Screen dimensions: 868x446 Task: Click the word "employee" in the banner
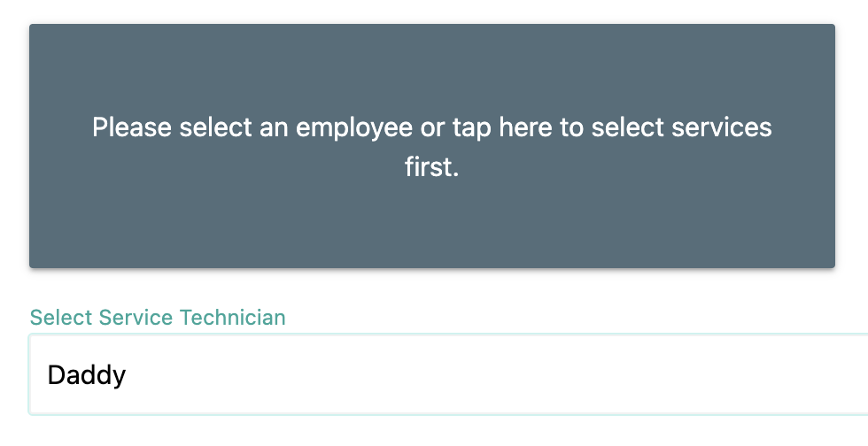355,127
